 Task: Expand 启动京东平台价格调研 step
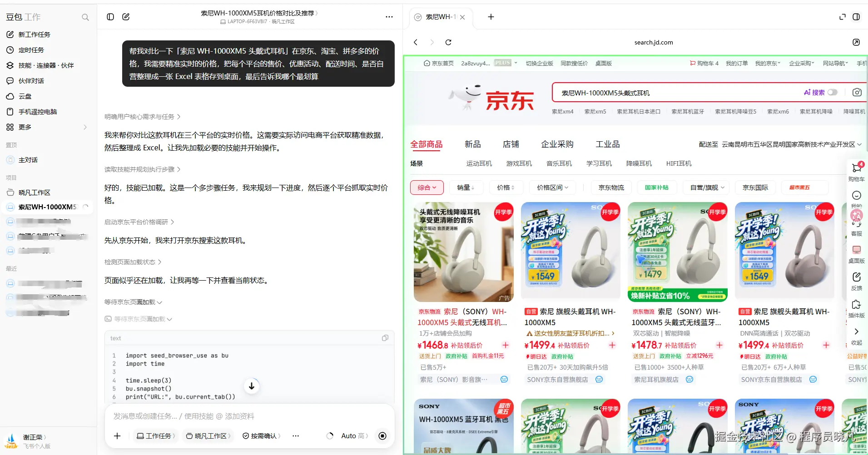(x=139, y=222)
